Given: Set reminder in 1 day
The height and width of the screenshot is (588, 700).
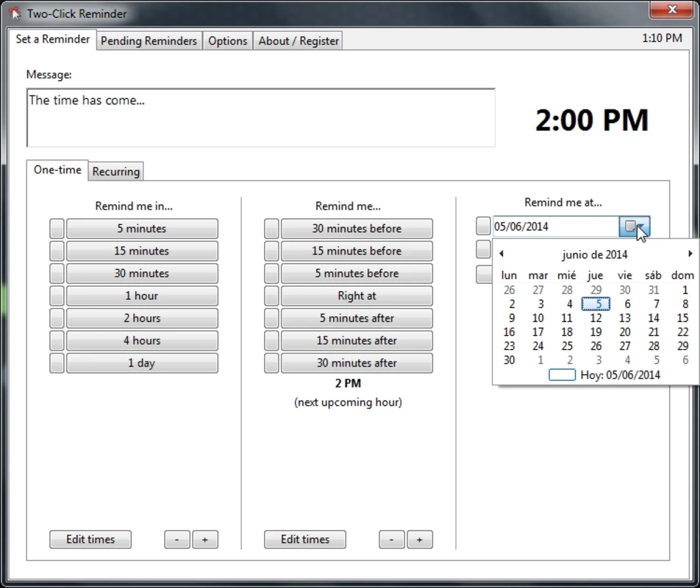Looking at the screenshot, I should click(142, 362).
